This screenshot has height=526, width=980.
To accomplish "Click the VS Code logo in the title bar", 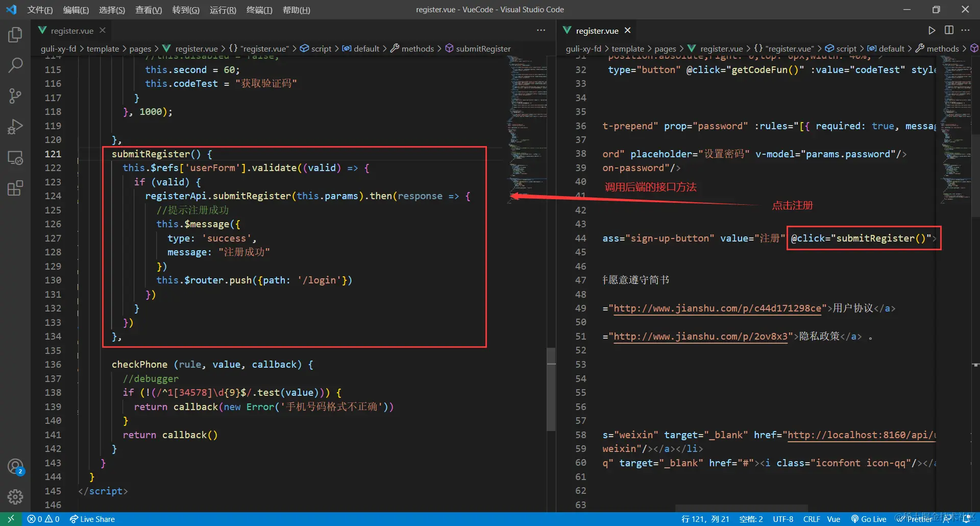I will click(11, 9).
